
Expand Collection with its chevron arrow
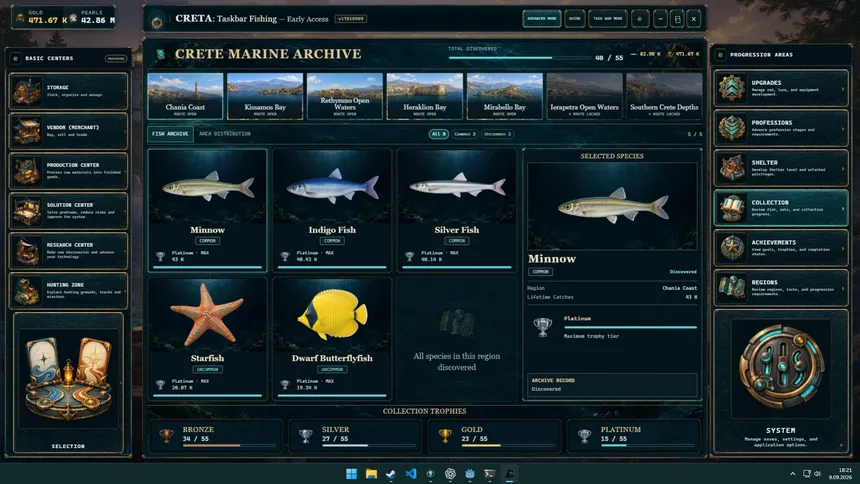(843, 209)
